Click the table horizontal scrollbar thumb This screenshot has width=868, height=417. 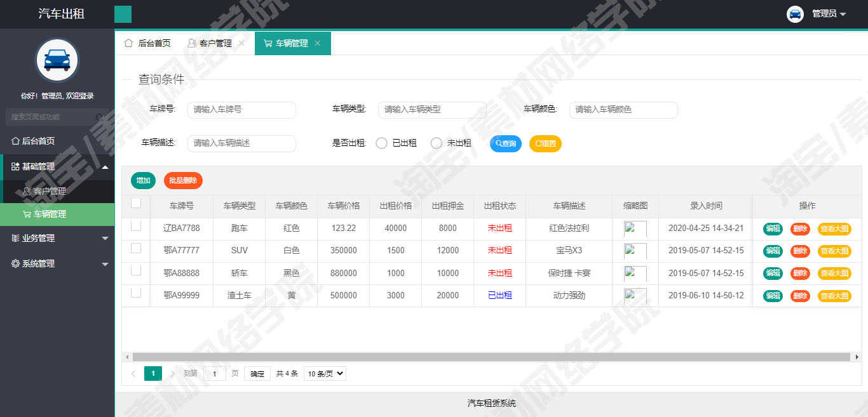tap(491, 357)
